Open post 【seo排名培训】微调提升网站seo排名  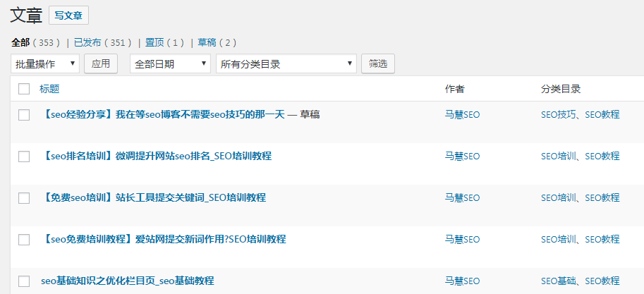coord(156,156)
